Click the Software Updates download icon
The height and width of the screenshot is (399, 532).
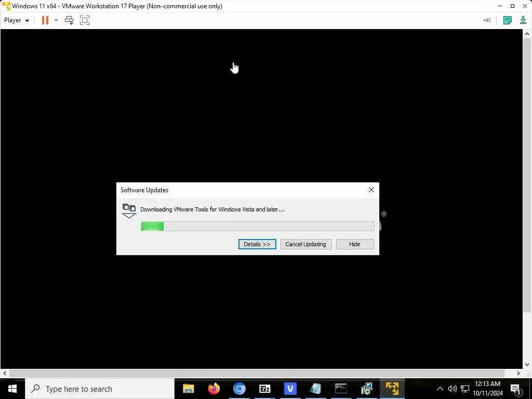click(129, 211)
